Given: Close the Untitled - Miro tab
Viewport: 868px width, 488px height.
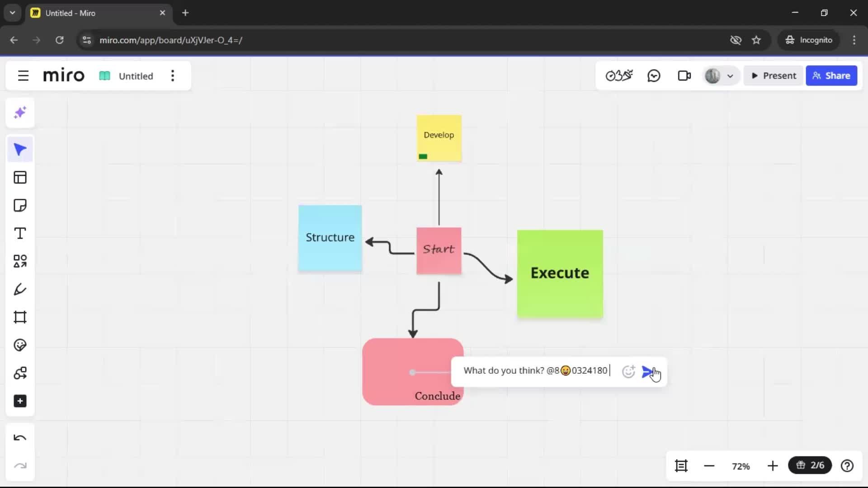Looking at the screenshot, I should 162,13.
